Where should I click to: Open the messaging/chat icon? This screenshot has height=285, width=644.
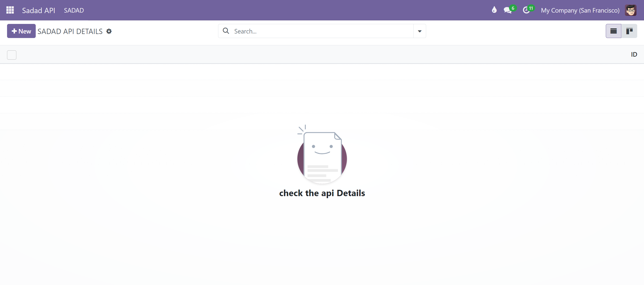(x=508, y=10)
